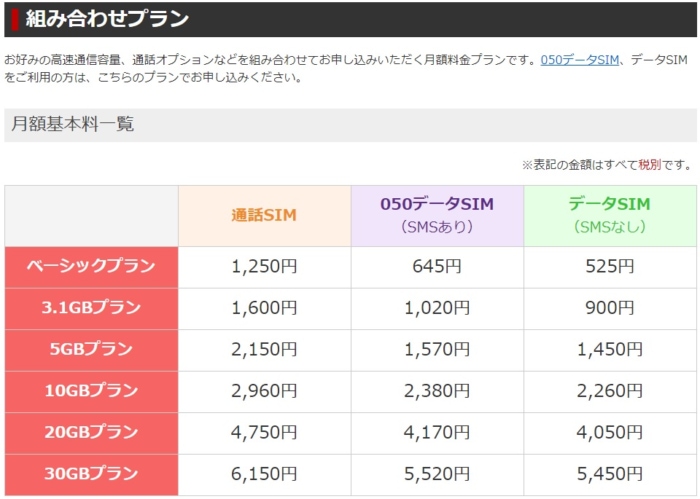Click the 5GBプラン row header

coord(92,350)
